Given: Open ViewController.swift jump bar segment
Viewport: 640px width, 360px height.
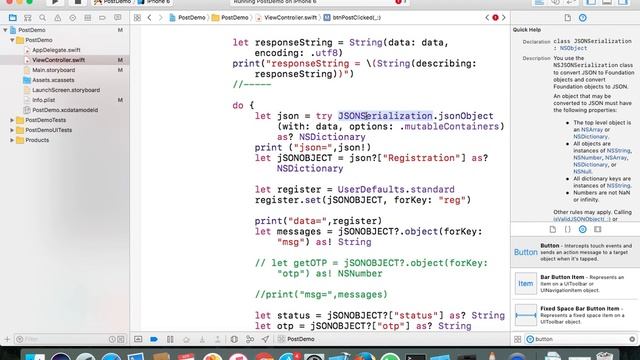Looking at the screenshot, I should coord(287,18).
